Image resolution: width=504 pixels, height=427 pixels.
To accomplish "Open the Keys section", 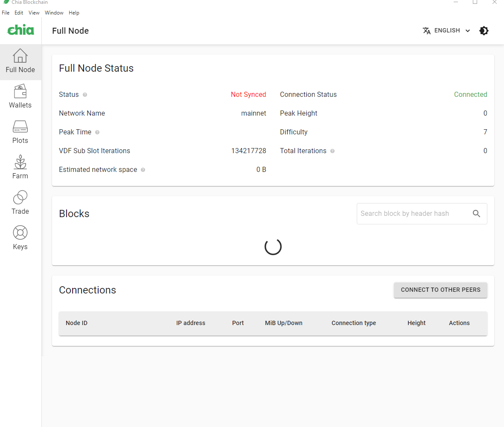I will pos(20,239).
